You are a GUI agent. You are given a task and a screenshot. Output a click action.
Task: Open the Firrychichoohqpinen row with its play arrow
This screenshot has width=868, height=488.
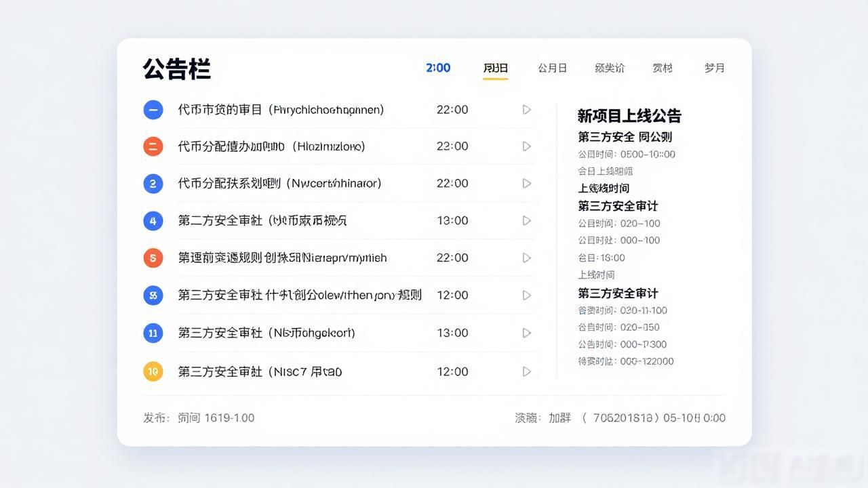(526, 110)
